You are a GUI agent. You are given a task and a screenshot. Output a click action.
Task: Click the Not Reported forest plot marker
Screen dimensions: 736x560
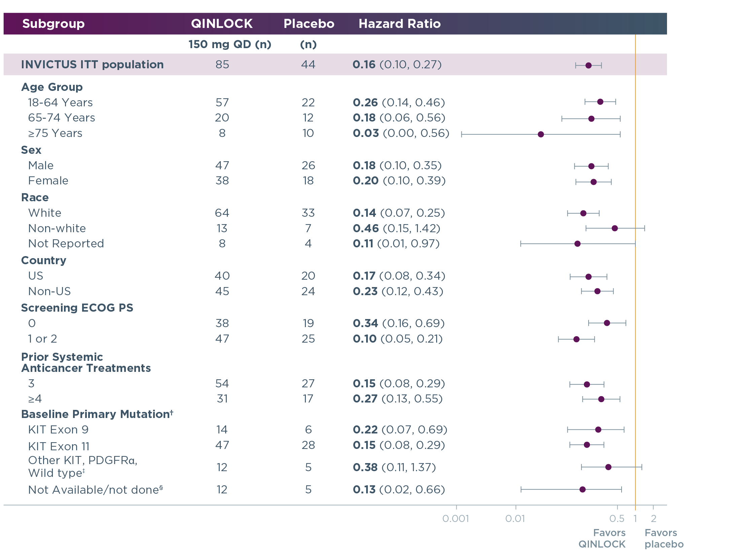577,244
